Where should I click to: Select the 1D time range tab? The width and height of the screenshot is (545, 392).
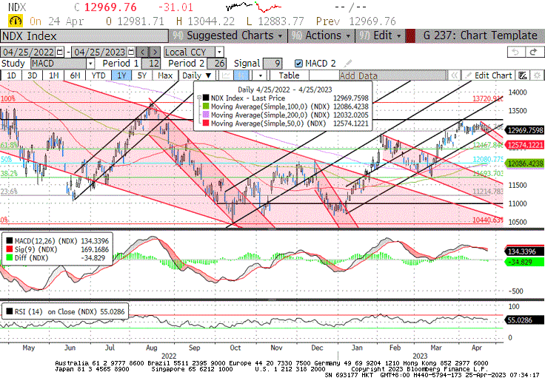[11, 75]
